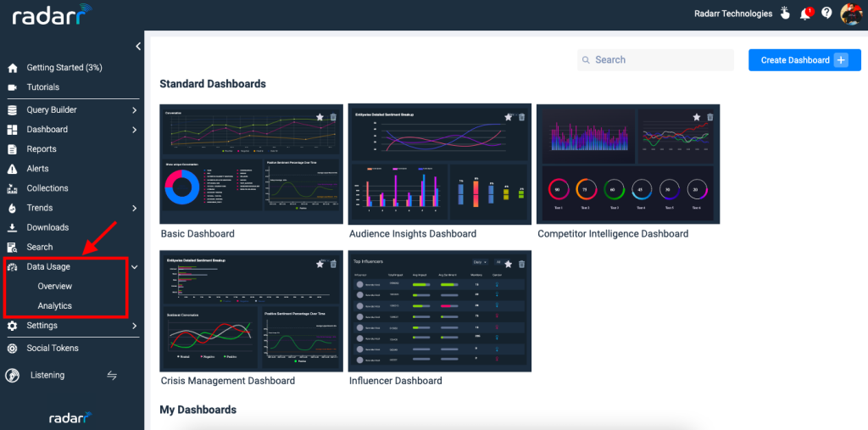Click the Dashboard grid icon in sidebar

click(13, 130)
